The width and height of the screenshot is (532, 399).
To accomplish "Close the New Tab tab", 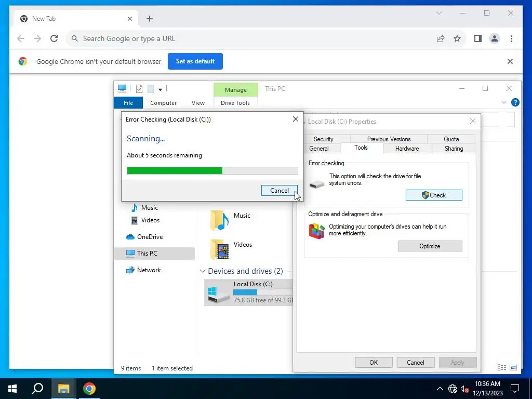I will click(x=129, y=19).
